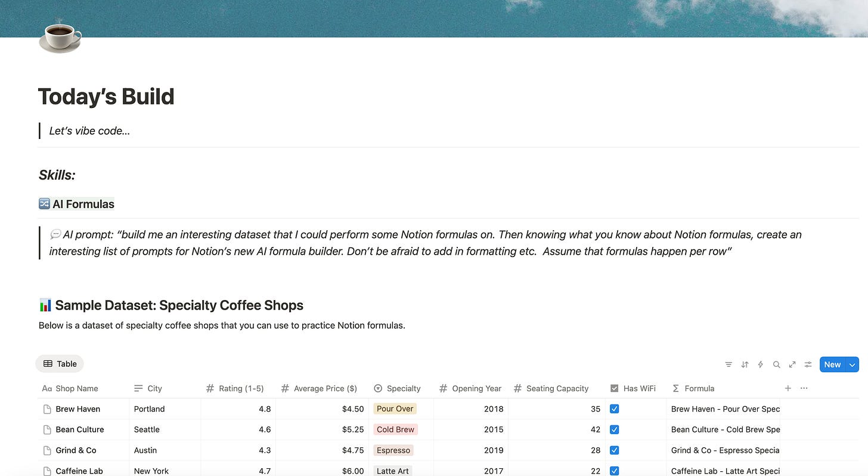Click the shuffle emoji before AI Formulas
Screen dimensions: 868x476
[x=44, y=204]
